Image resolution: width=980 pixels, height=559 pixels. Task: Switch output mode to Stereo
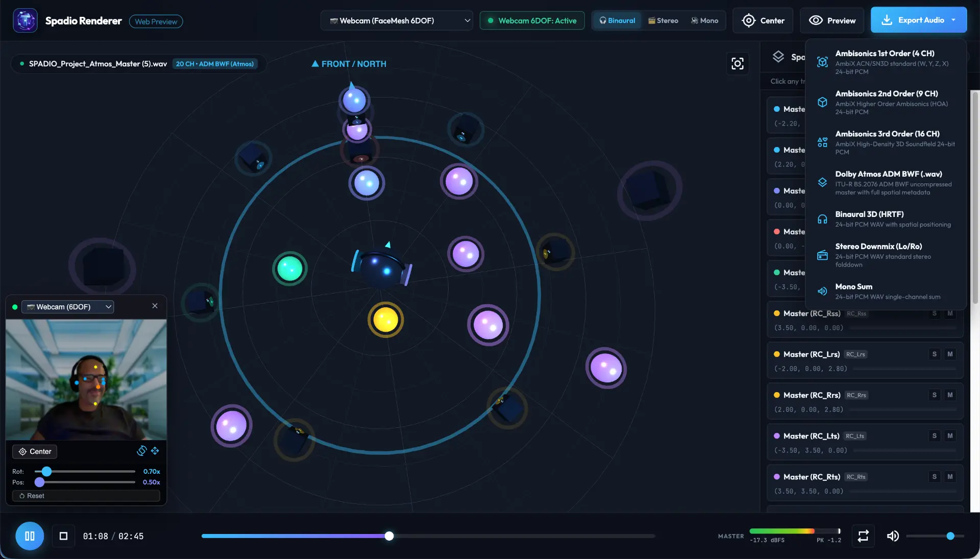coord(663,20)
